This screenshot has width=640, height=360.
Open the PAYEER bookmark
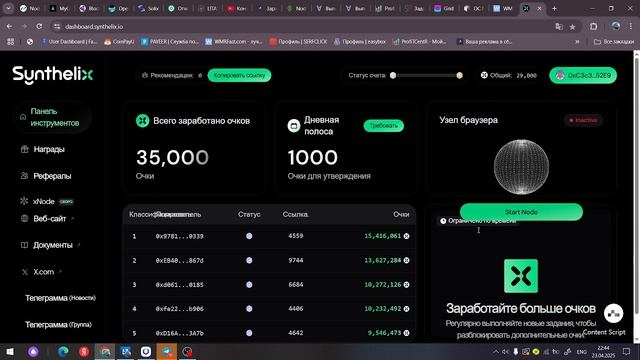(x=169, y=42)
